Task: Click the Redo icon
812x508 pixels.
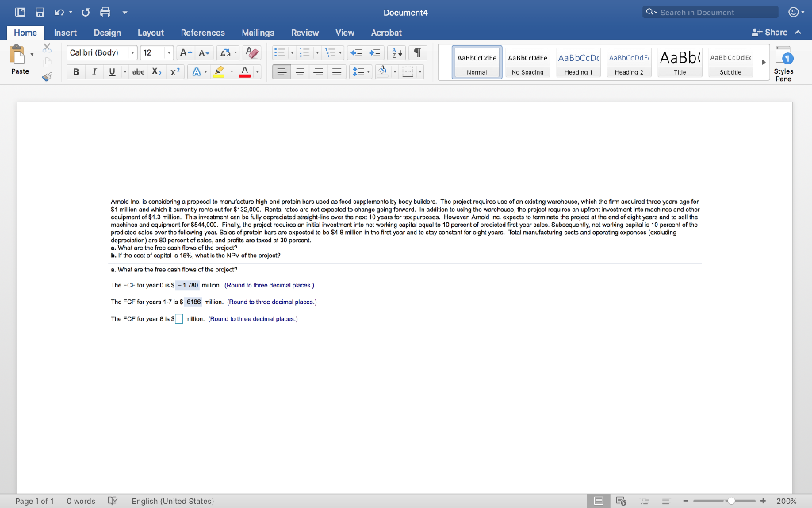Action: click(86, 12)
